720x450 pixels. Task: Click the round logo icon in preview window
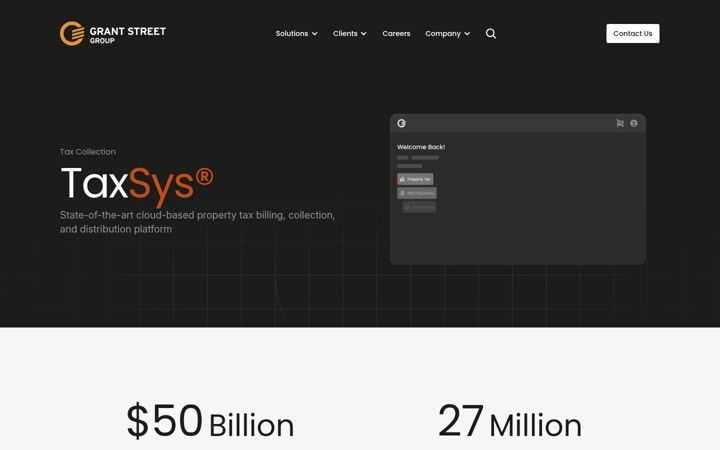401,123
